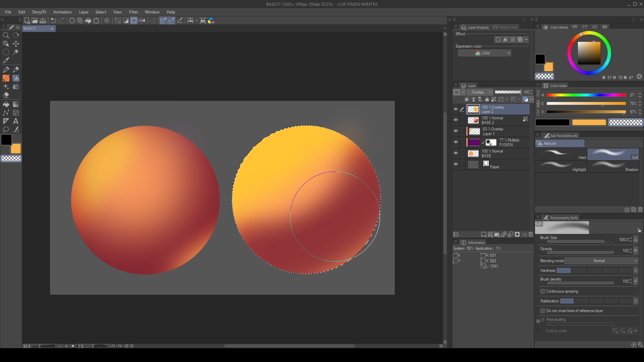
Task: Click the Move layer tool
Action: pyautogui.click(x=16, y=44)
